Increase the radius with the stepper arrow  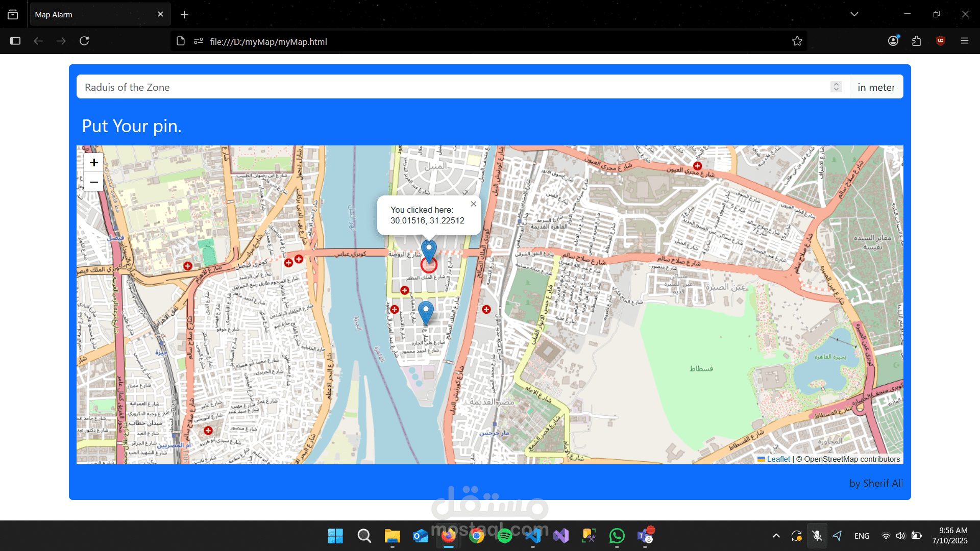pos(836,84)
